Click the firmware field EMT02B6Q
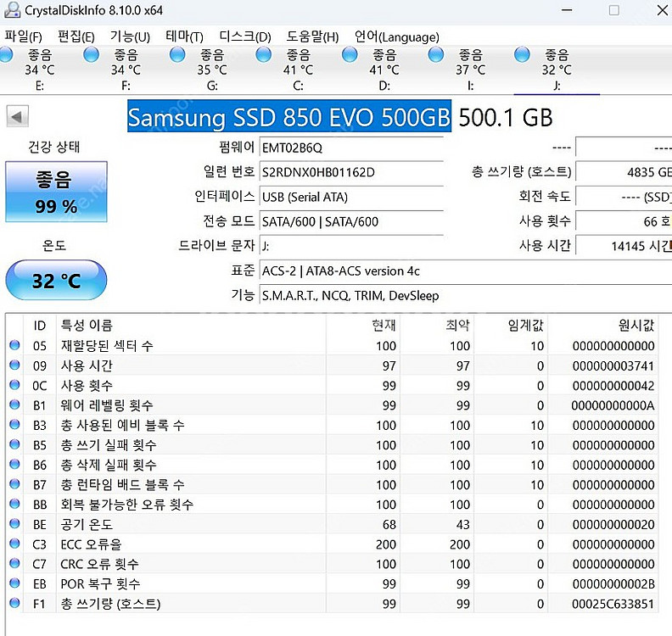672x636 pixels. [x=351, y=148]
